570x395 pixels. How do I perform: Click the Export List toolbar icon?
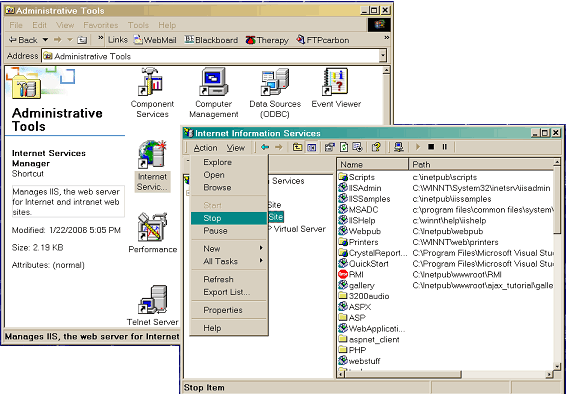point(357,147)
